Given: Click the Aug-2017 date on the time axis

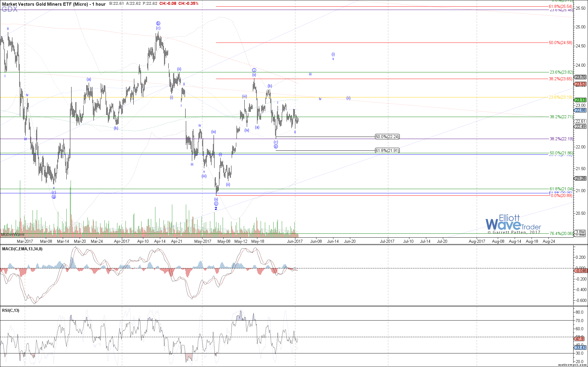Looking at the screenshot, I should (x=477, y=241).
